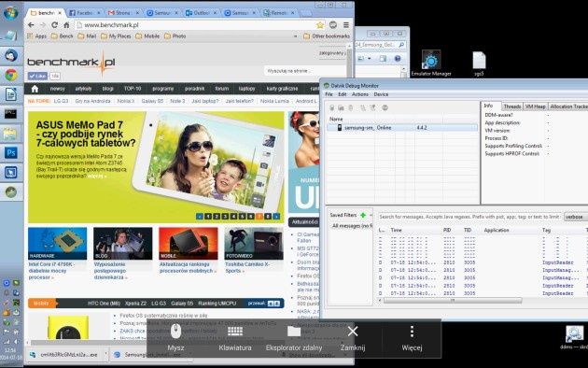Select All messages saved filter
The image size is (588, 368).
[x=351, y=226]
